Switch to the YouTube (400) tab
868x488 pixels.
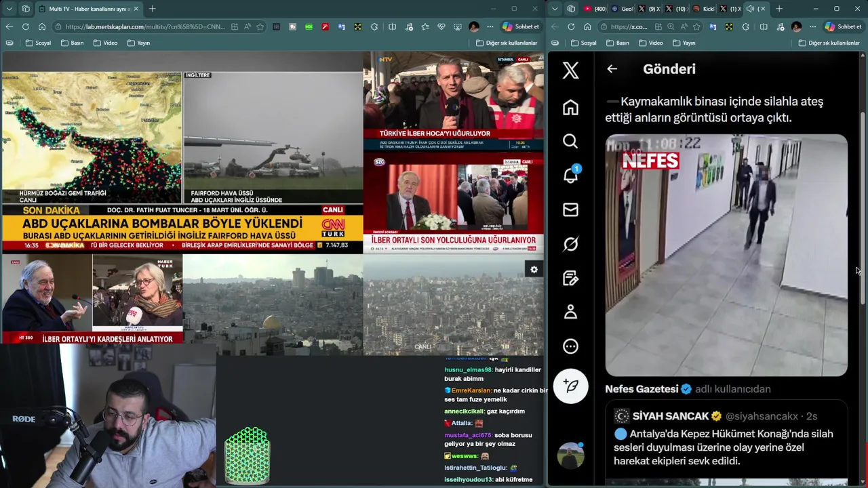click(x=595, y=9)
